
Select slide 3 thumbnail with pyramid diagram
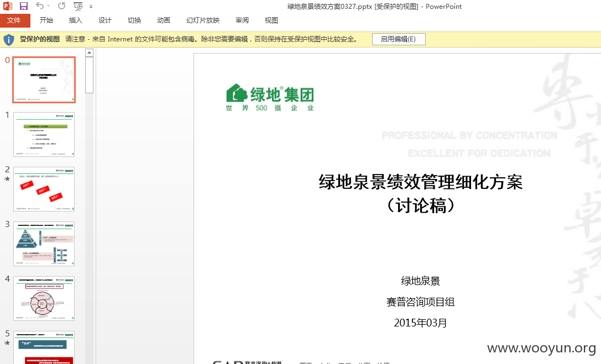[44, 244]
